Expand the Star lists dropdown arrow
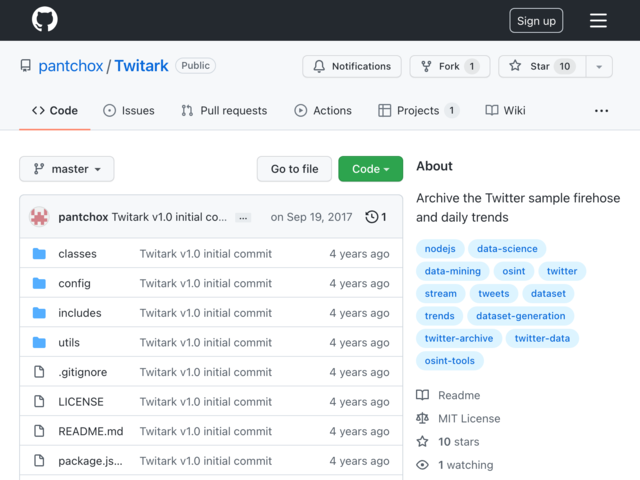The width and height of the screenshot is (640, 480). click(x=599, y=67)
